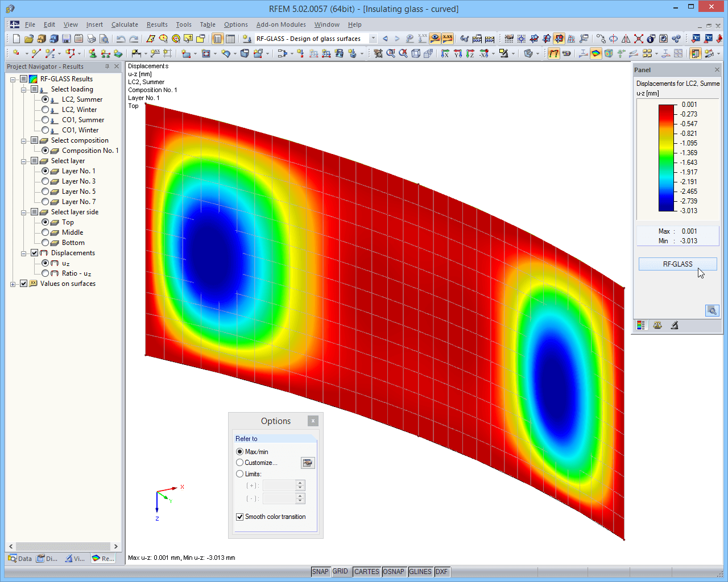Select CO1, Summer loading radio
Viewport: 728px width, 582px height.
click(45, 120)
